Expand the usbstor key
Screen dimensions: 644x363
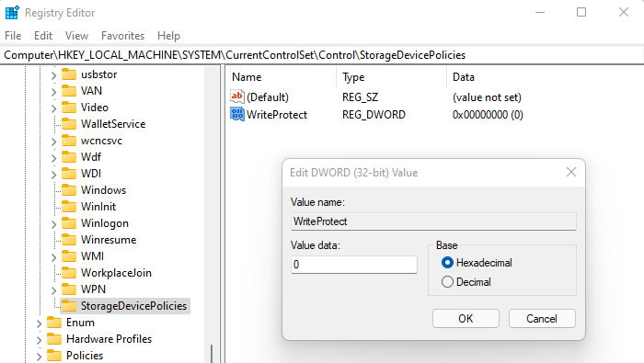53,75
